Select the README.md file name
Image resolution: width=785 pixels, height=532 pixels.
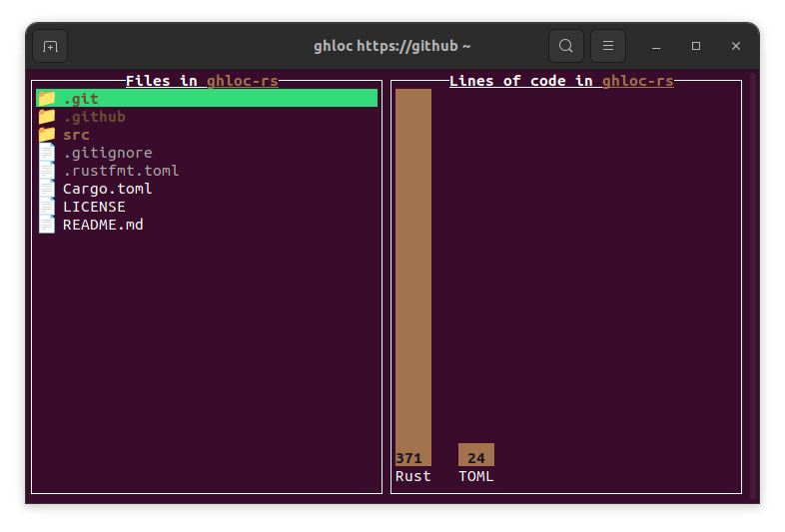click(103, 225)
